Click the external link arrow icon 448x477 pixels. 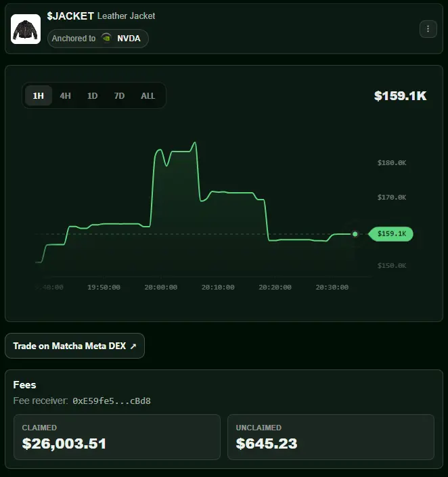coord(133,346)
